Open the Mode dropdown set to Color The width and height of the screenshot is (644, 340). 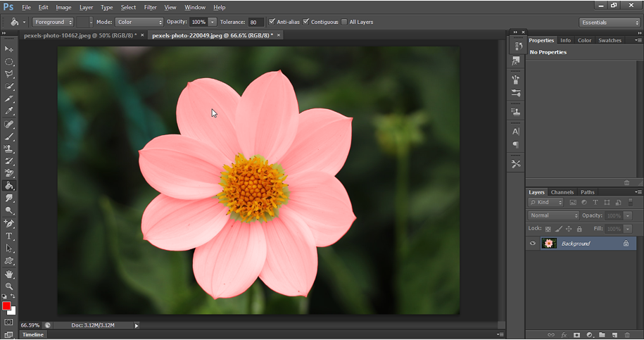(139, 22)
